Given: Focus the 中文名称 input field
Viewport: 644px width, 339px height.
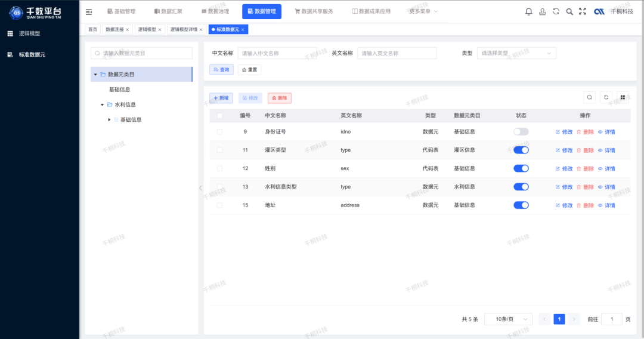Looking at the screenshot, I should 277,53.
